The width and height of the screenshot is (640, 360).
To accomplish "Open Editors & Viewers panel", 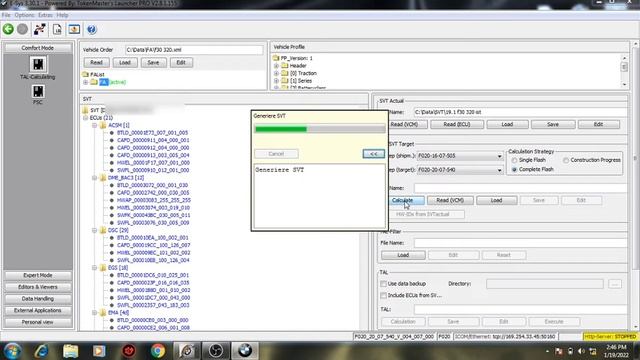I will coord(38,287).
